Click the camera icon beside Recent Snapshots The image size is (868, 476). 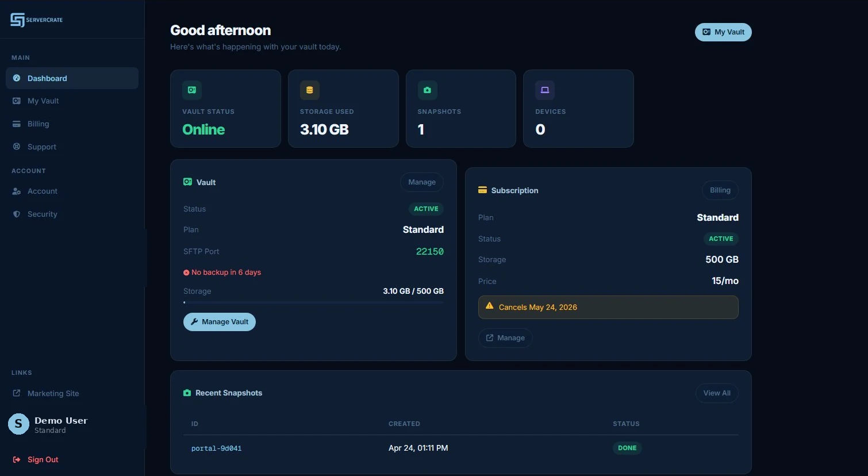tap(187, 393)
